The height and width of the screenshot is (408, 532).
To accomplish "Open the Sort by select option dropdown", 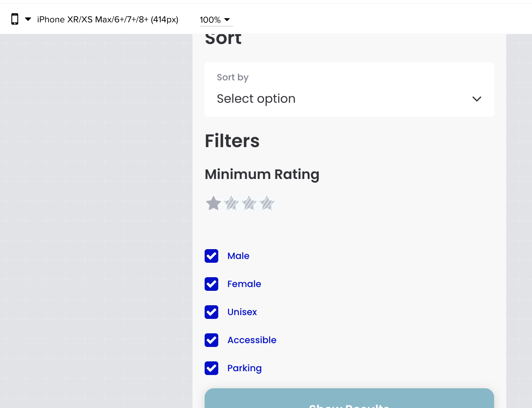I will 349,89.
